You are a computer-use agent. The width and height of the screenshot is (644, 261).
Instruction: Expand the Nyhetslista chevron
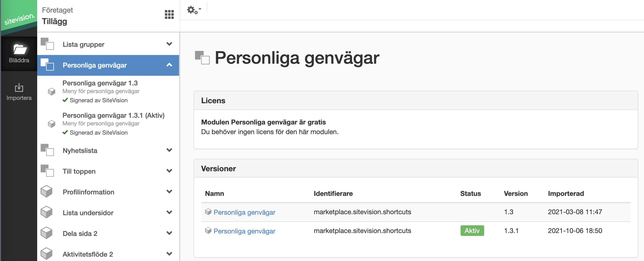[169, 150]
